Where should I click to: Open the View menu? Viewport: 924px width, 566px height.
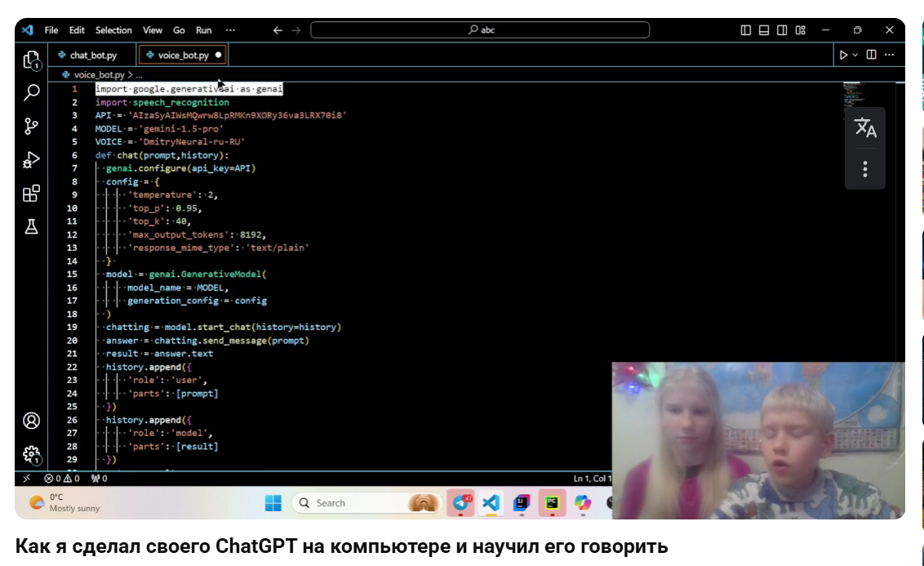(x=152, y=30)
